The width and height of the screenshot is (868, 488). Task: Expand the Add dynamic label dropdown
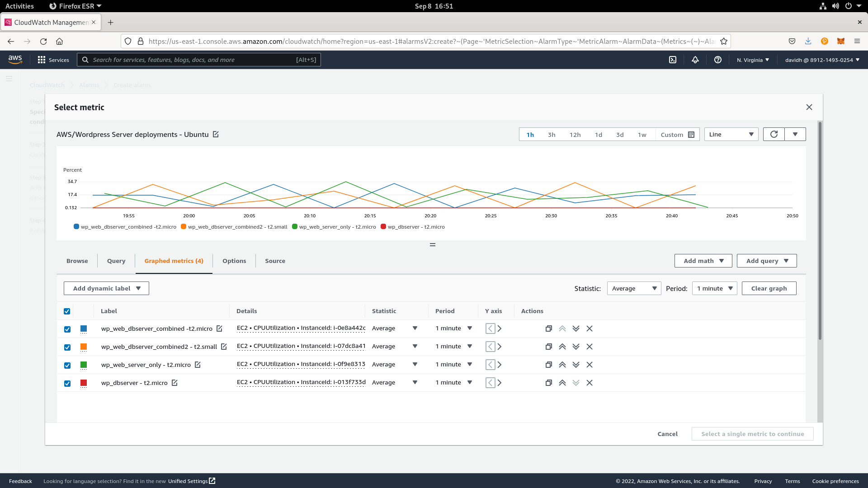coord(106,288)
